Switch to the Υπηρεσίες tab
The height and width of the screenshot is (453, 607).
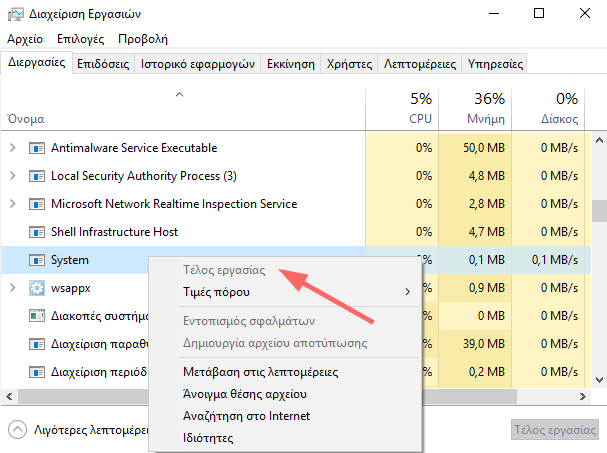[x=495, y=64]
